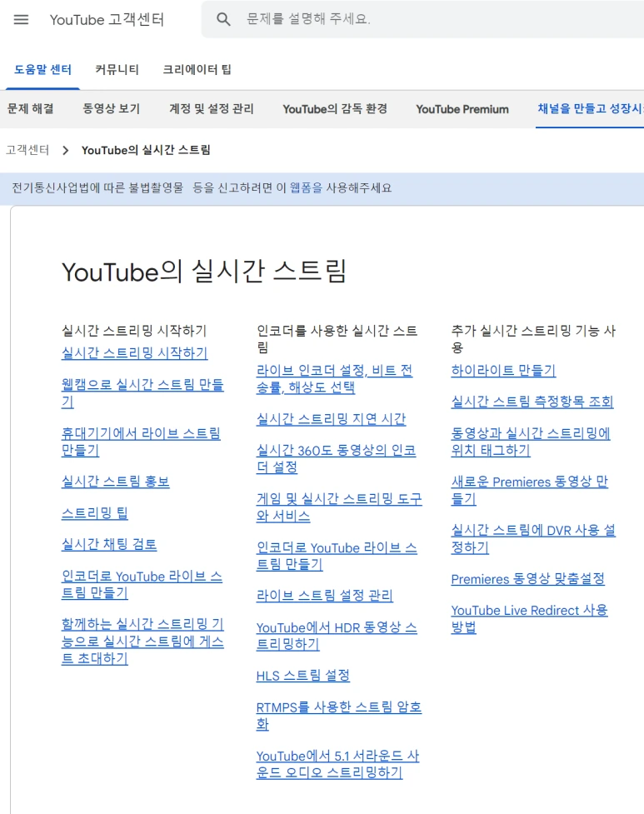The image size is (644, 814).
Task: Open 스트리밍 팁 link
Action: tap(94, 513)
